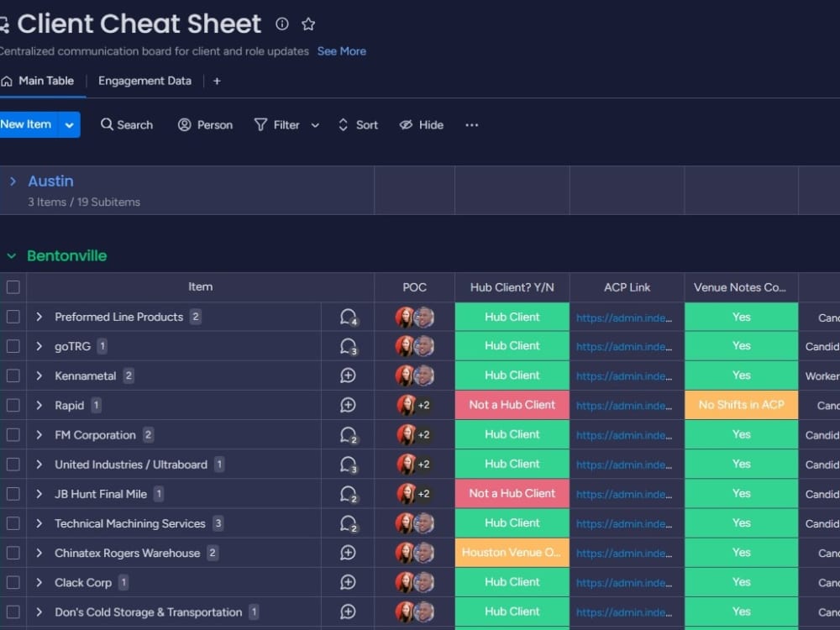Switch to the Main Table tab
Viewport: 840px width, 630px height.
click(x=38, y=81)
